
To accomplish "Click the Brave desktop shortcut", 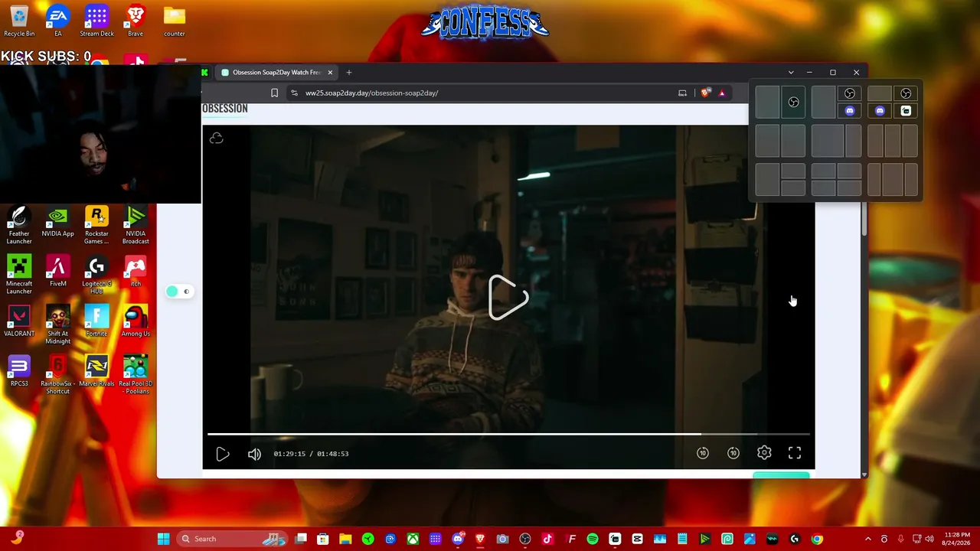I will pos(136,21).
